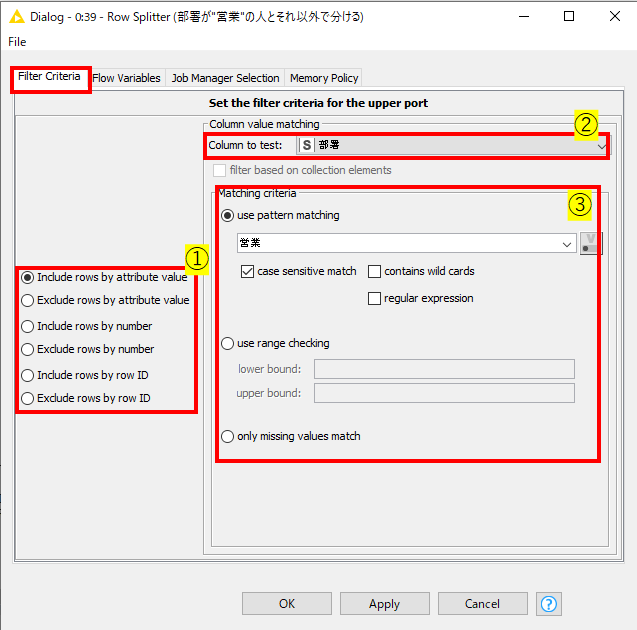Click the 'lower bound:' label
This screenshot has width=637, height=630.
(270, 369)
